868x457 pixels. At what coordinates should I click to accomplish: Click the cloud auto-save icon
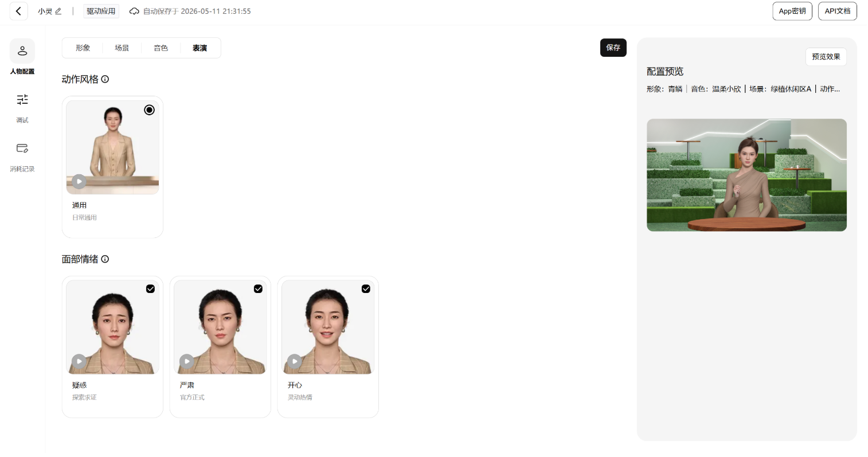pos(134,11)
